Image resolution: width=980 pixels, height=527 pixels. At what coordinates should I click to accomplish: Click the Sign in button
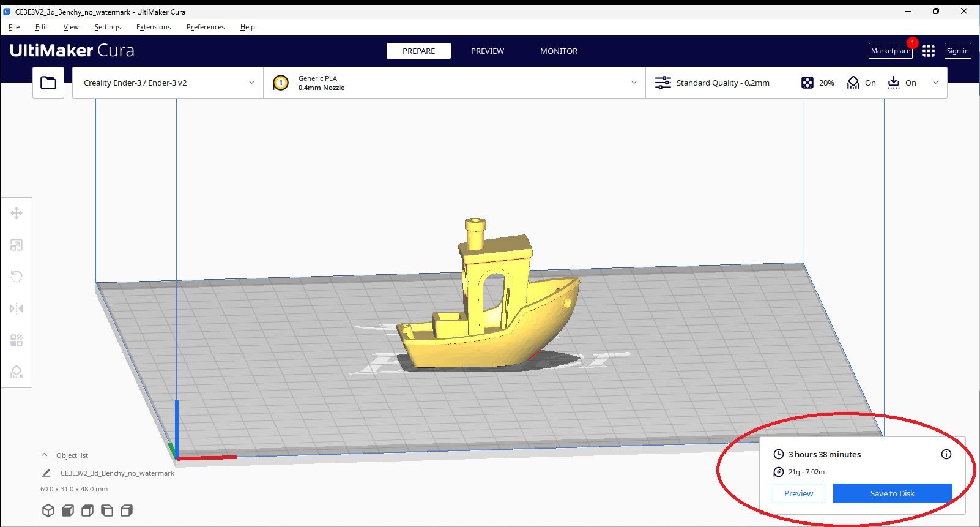958,51
